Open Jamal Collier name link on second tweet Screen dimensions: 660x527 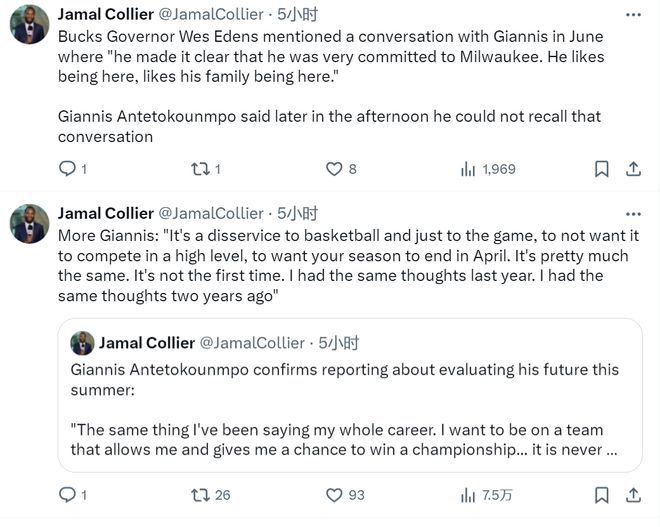[106, 213]
